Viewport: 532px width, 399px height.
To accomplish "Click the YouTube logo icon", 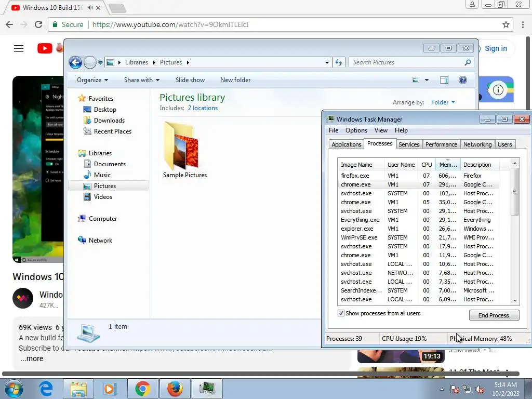I will [x=45, y=48].
